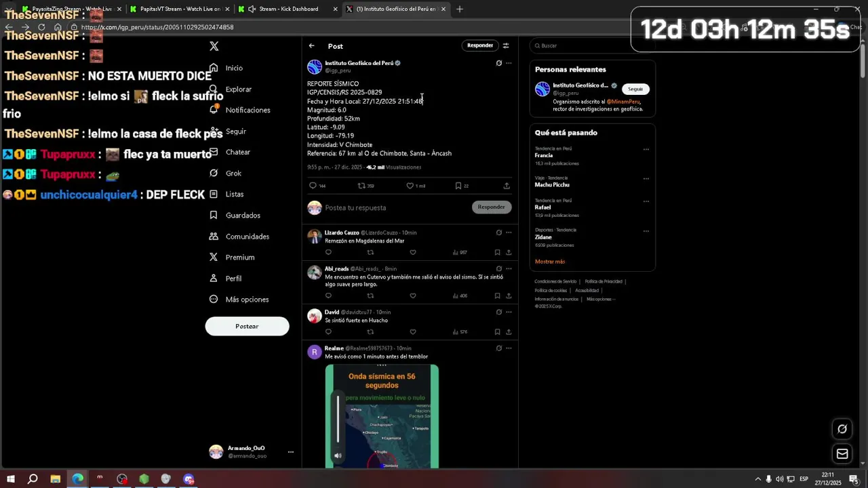Switch to the Kick Dashboard tab
This screenshot has width=868, height=488.
[289, 9]
